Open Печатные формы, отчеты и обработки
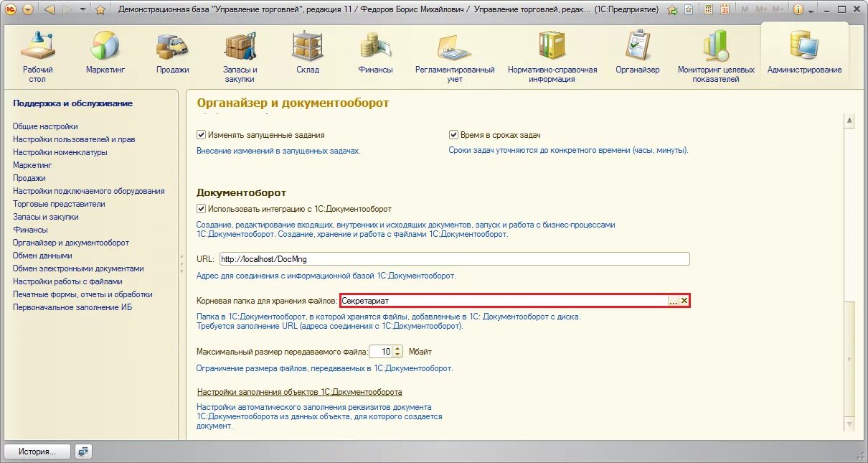The image size is (868, 463). coord(82,294)
